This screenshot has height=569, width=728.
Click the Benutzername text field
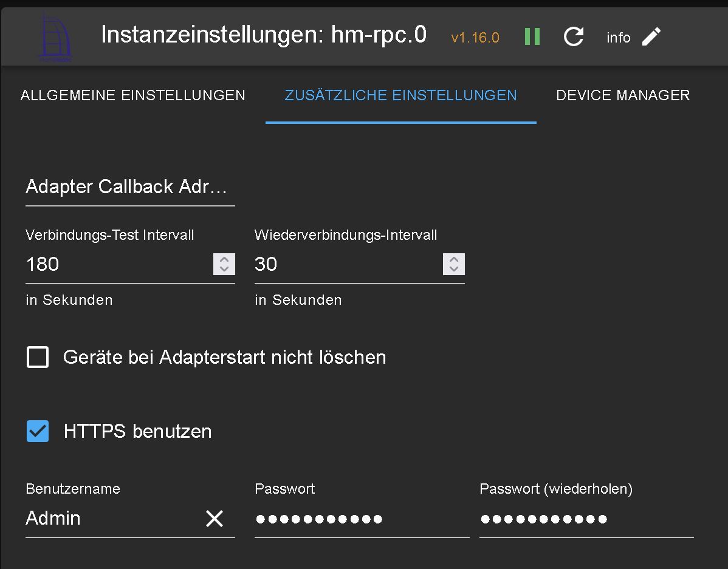click(x=112, y=519)
